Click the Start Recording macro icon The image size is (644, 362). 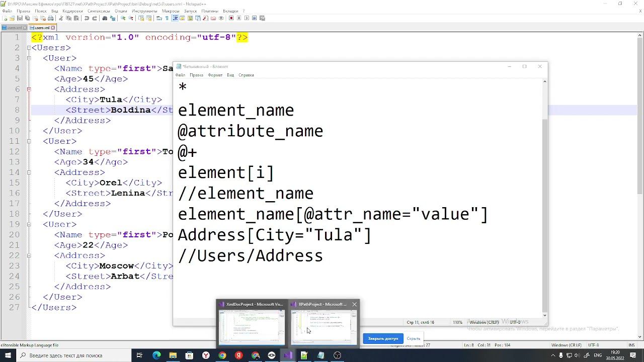(231, 18)
